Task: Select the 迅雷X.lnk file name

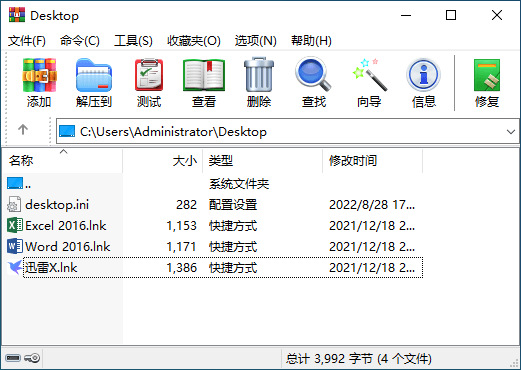Action: point(51,268)
